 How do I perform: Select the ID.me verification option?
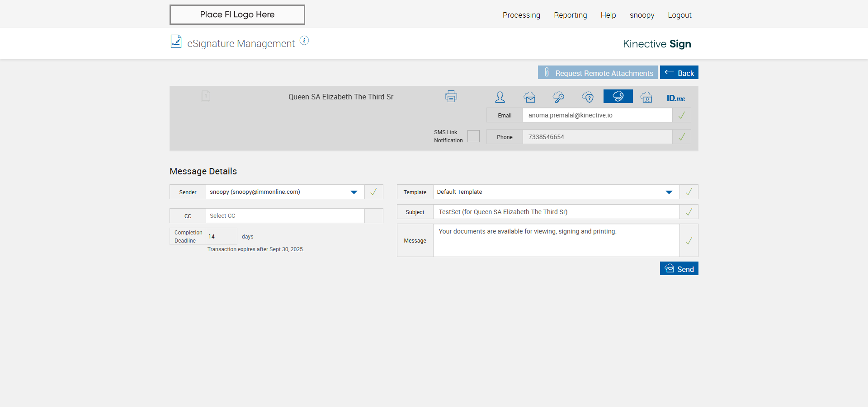tap(675, 98)
